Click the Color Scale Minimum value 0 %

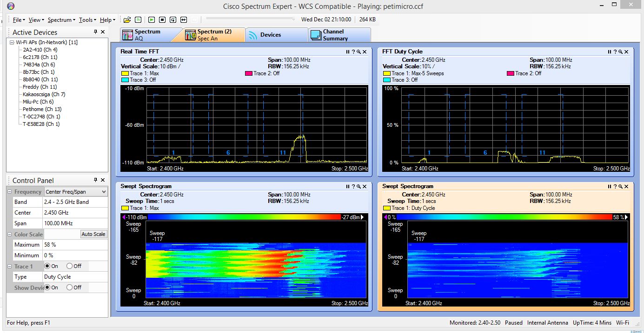click(x=75, y=255)
